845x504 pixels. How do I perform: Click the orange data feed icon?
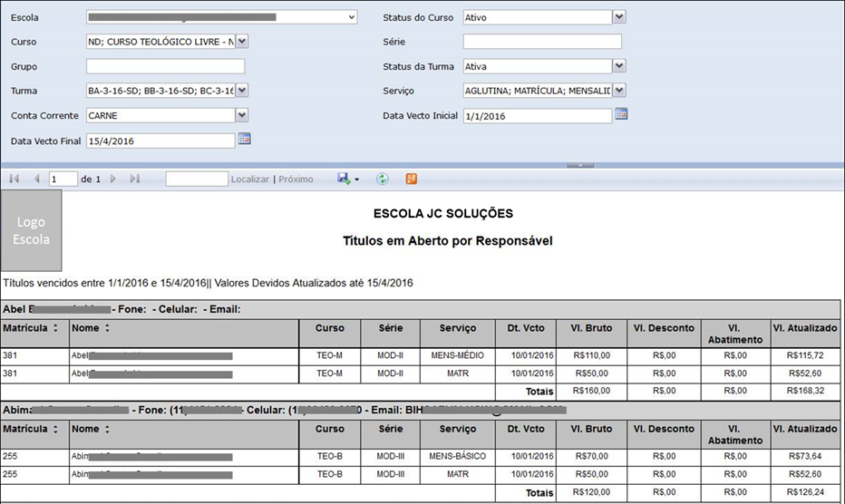click(412, 179)
